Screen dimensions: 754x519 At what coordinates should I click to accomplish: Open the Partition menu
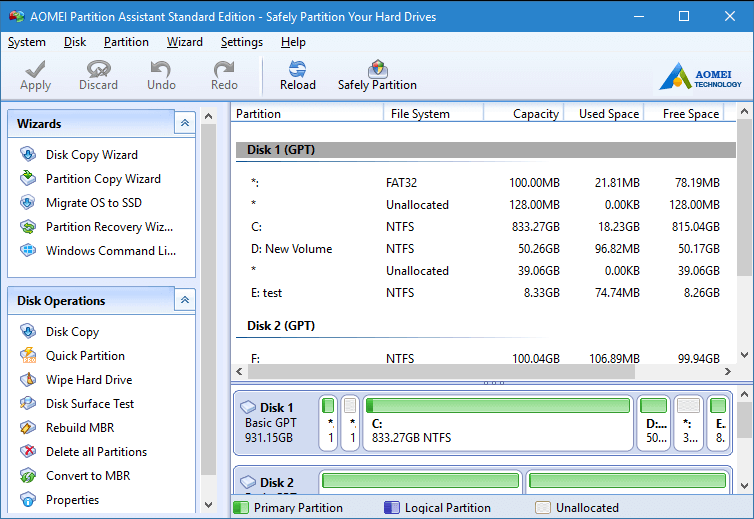click(x=126, y=42)
